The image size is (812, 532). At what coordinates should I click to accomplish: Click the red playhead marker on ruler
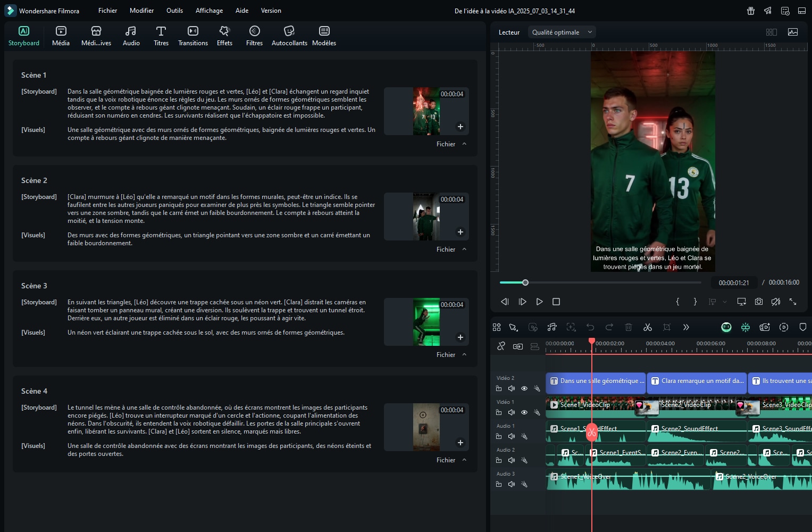[592, 341]
